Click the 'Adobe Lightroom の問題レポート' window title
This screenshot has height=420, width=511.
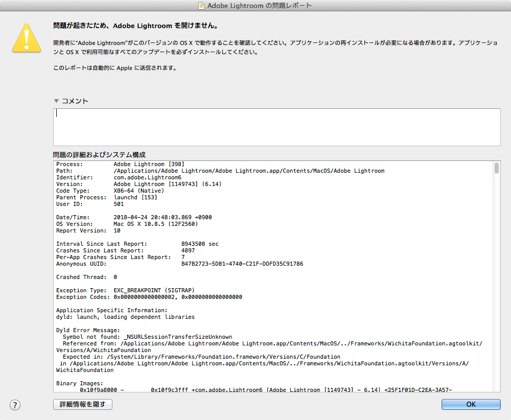point(260,6)
